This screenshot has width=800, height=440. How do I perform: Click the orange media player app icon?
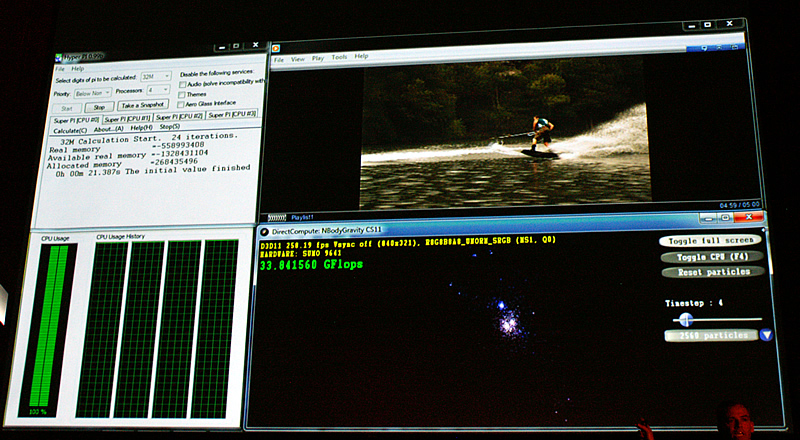276,48
